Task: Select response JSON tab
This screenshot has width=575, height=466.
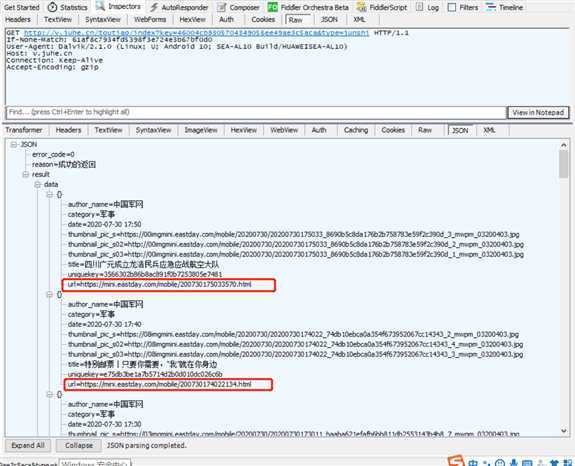Action: coord(460,131)
